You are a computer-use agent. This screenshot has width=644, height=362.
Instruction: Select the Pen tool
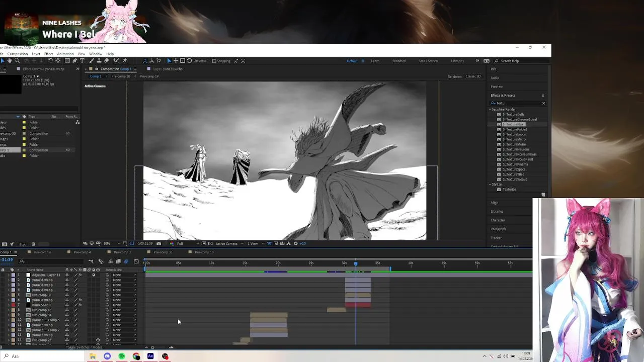click(74, 61)
